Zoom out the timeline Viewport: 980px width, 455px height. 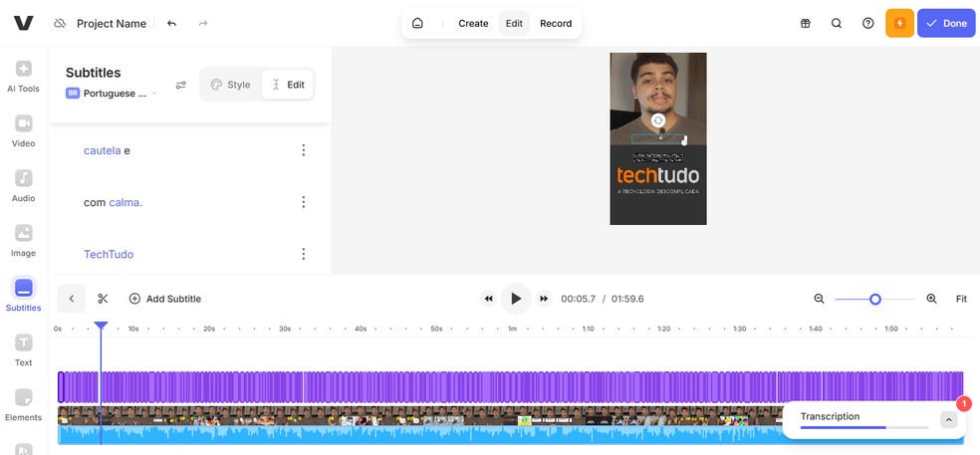coord(820,299)
